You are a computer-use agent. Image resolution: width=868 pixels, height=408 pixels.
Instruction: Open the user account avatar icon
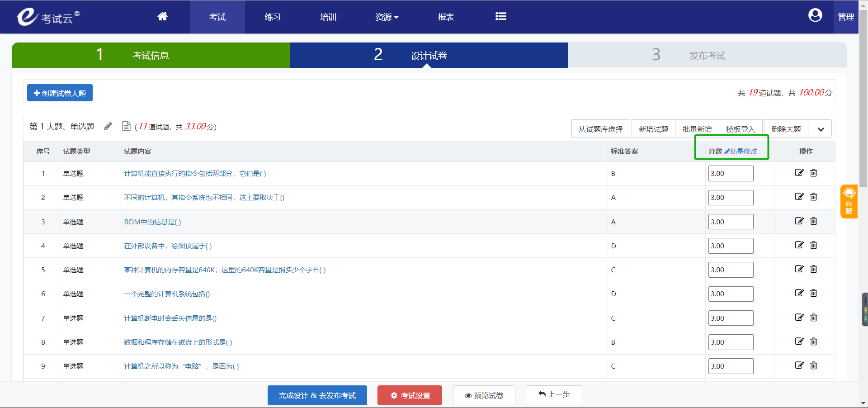pyautogui.click(x=815, y=15)
